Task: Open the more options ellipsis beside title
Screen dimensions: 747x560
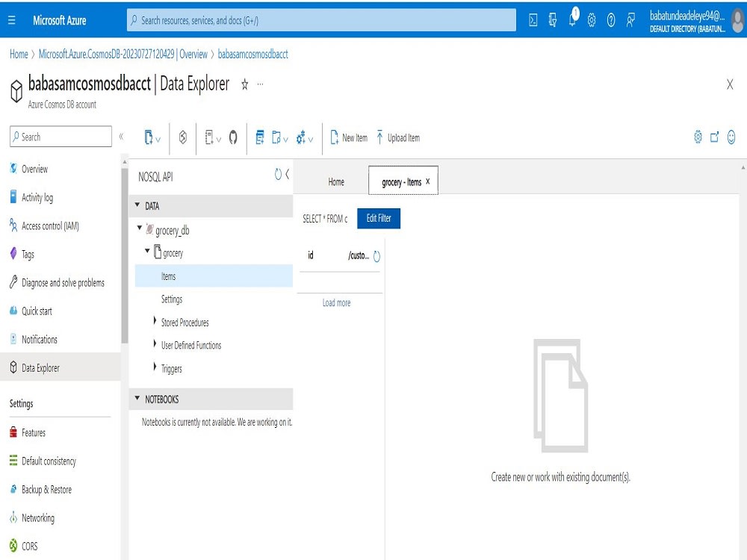Action: point(260,84)
